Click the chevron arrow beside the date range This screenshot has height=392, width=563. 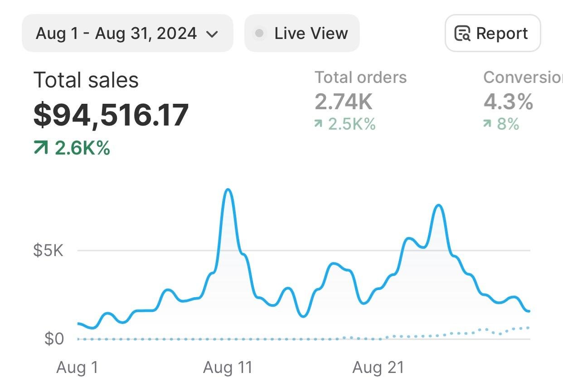pos(212,34)
